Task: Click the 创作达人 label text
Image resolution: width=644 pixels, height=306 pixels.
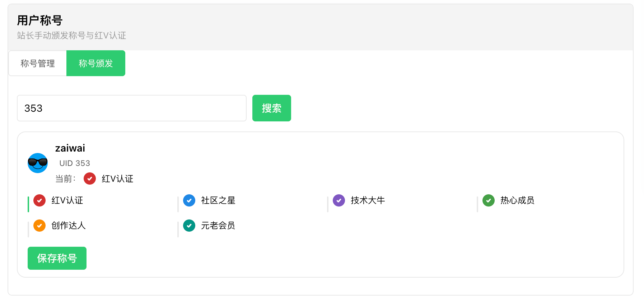Action: [69, 226]
